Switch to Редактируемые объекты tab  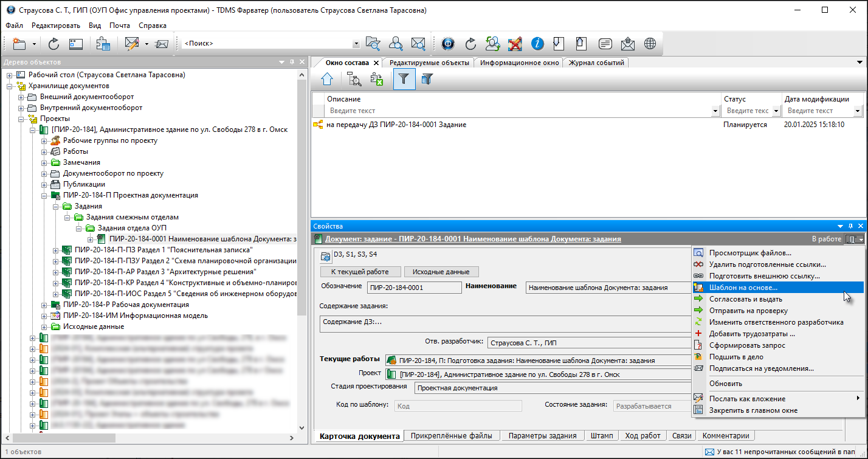[x=429, y=63]
